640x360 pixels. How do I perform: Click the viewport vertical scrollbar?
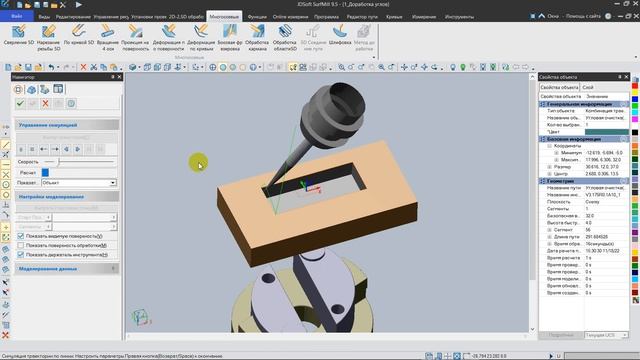[x=532, y=203]
